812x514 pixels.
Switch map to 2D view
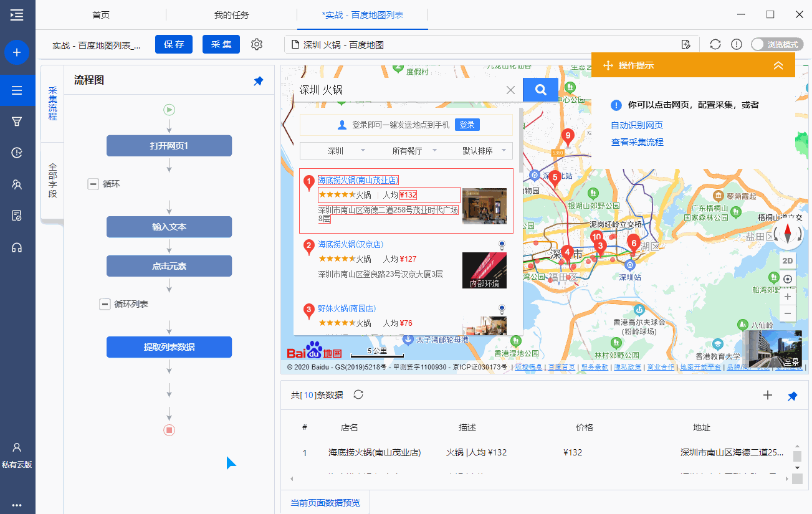click(x=788, y=260)
